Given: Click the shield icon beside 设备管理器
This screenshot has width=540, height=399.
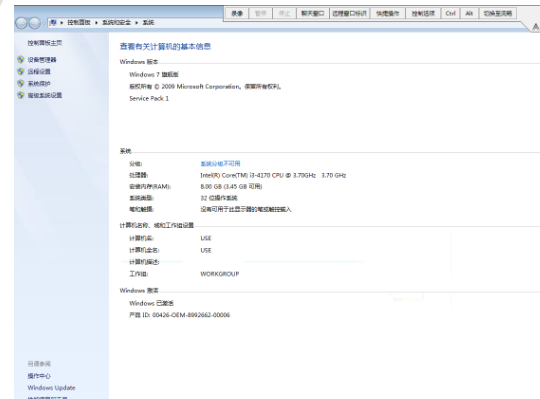Looking at the screenshot, I should coord(21,60).
